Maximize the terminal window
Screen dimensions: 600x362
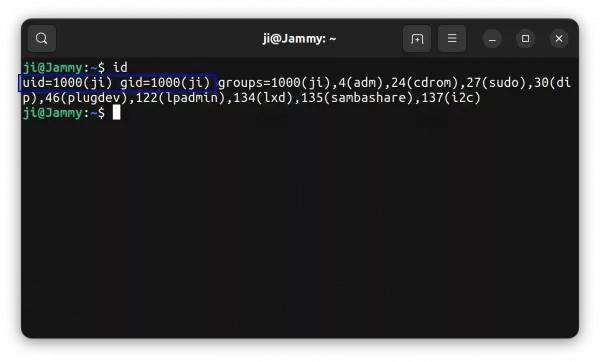[525, 39]
